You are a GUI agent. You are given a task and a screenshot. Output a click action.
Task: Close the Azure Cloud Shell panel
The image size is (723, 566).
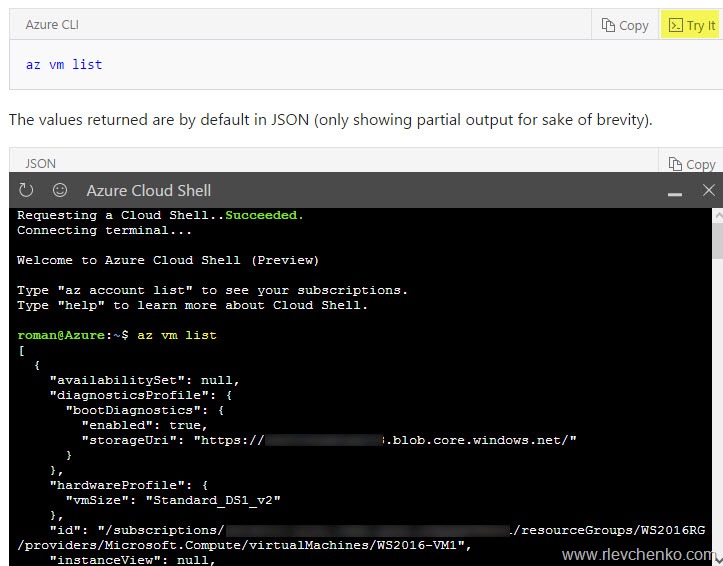pos(709,190)
